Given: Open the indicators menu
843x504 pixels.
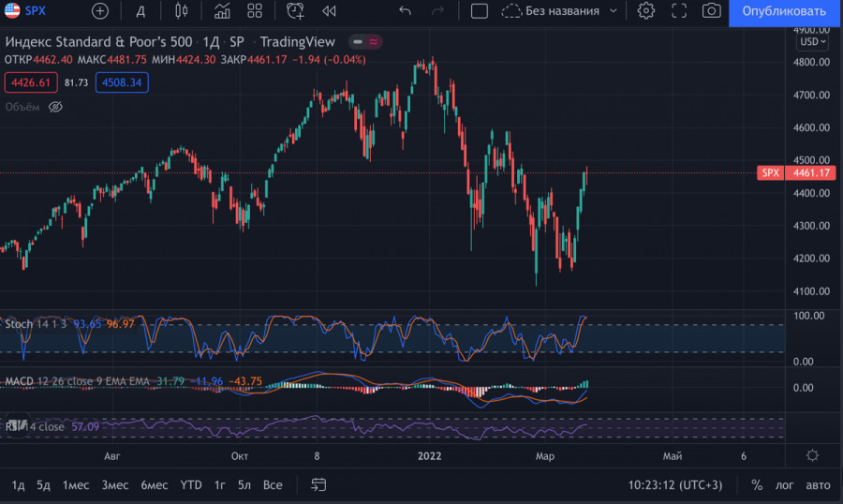Looking at the screenshot, I should click(222, 10).
